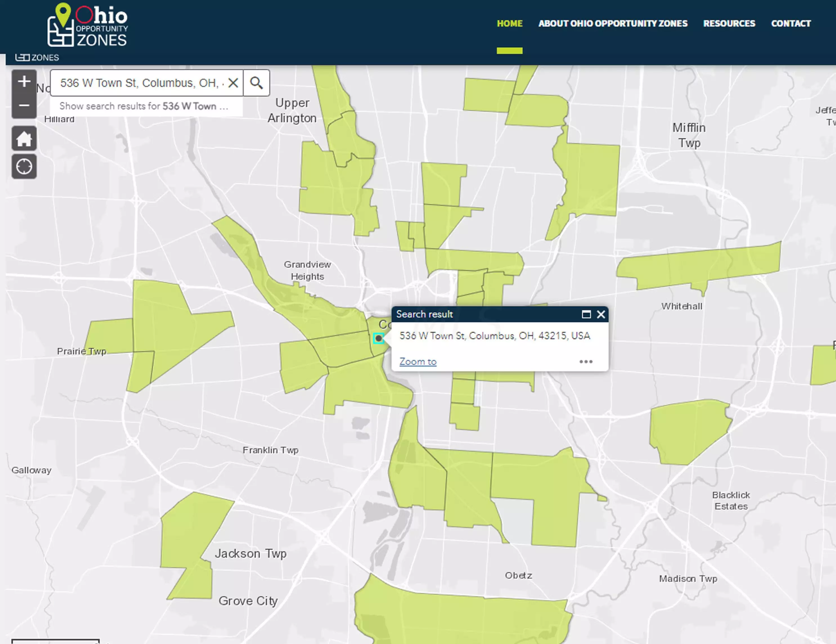
Task: Run search with magnifying glass button
Action: click(257, 83)
